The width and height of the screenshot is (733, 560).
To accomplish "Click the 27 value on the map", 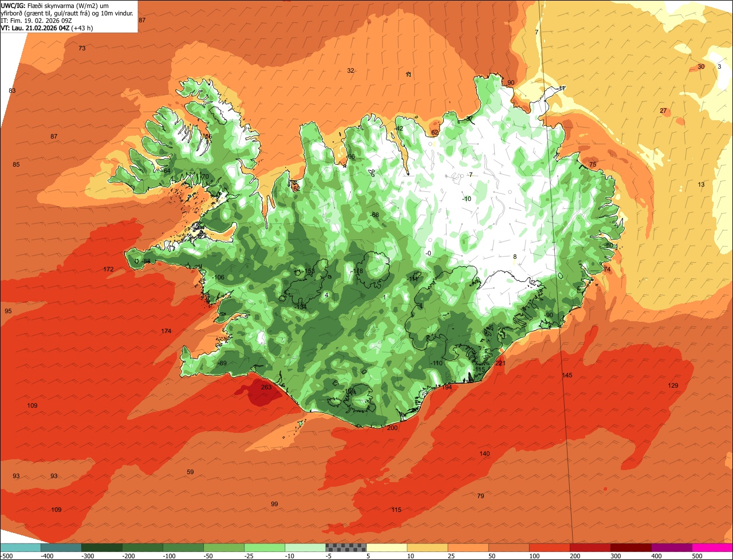I will (x=663, y=111).
